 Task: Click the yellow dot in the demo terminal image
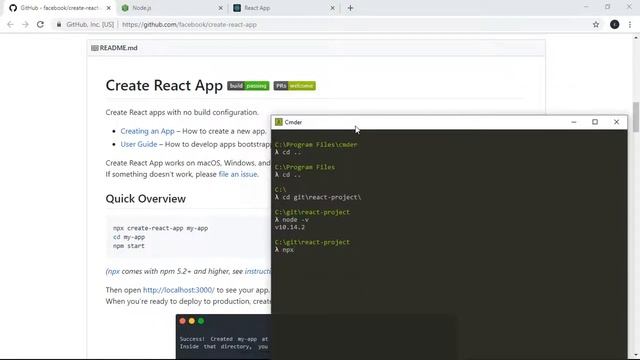click(191, 321)
